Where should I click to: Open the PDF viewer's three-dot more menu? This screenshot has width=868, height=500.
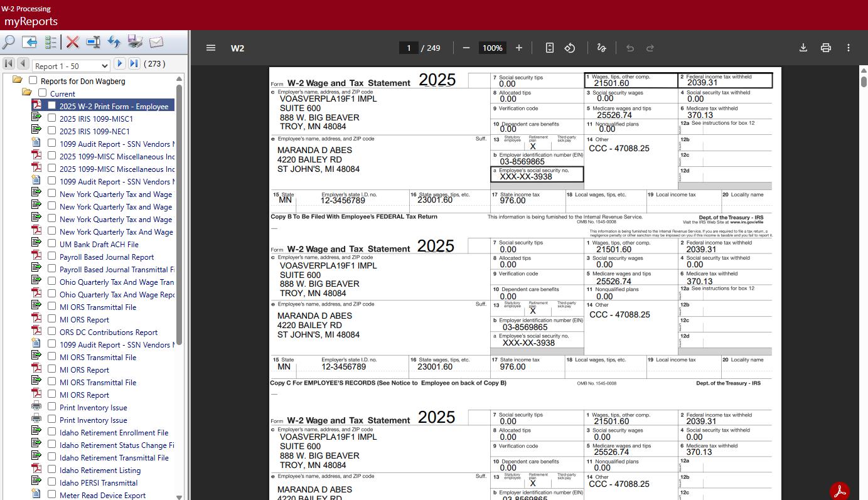click(849, 48)
